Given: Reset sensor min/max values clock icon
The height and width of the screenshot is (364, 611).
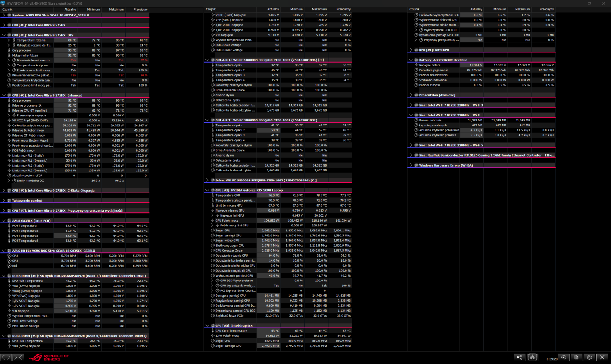Looking at the screenshot, I should (563, 357).
